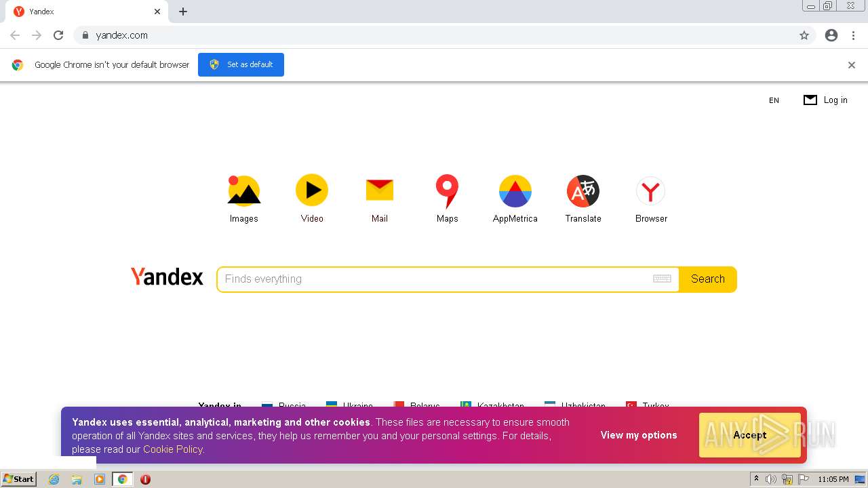
Task: Open the Start menu
Action: click(x=19, y=479)
